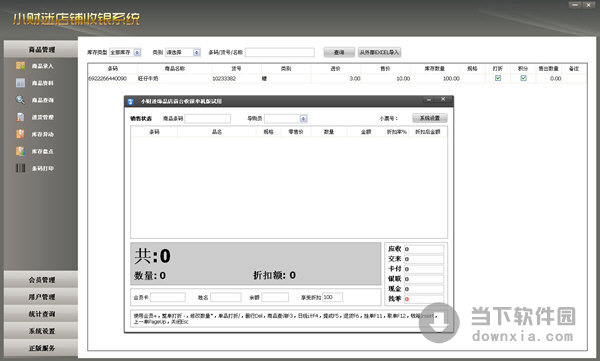
Task: Click the 系统设置 button in cashier dialog
Action: pyautogui.click(x=429, y=118)
